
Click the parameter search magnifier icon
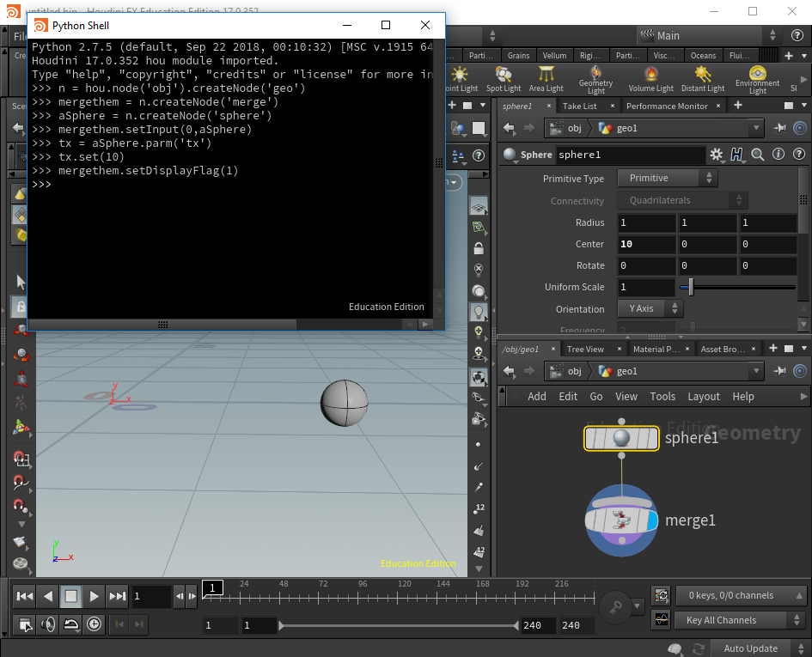click(758, 155)
